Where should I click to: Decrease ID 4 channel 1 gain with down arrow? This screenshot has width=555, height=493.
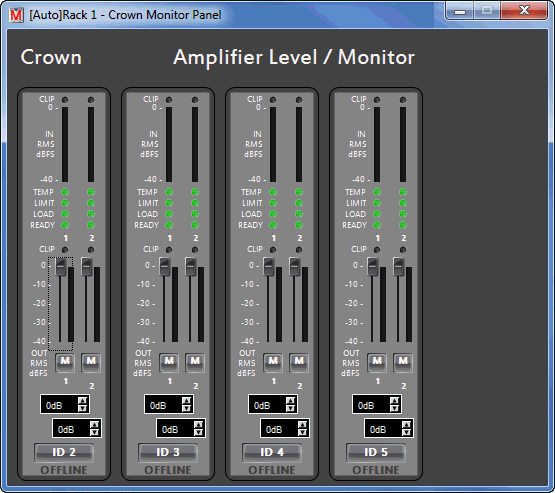pos(291,408)
